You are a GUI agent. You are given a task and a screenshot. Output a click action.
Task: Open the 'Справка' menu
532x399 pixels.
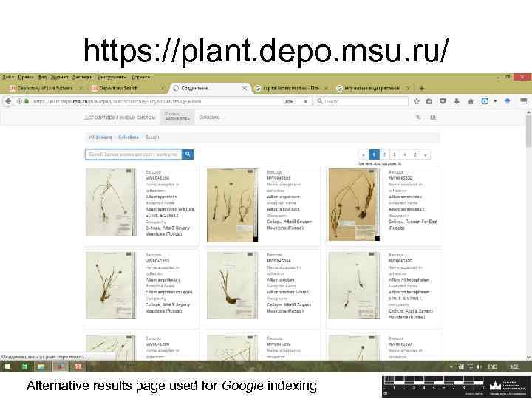pyautogui.click(x=140, y=77)
